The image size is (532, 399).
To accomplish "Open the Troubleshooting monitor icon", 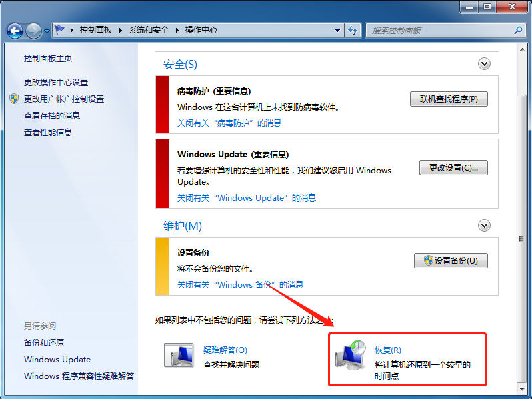I will tap(179, 355).
